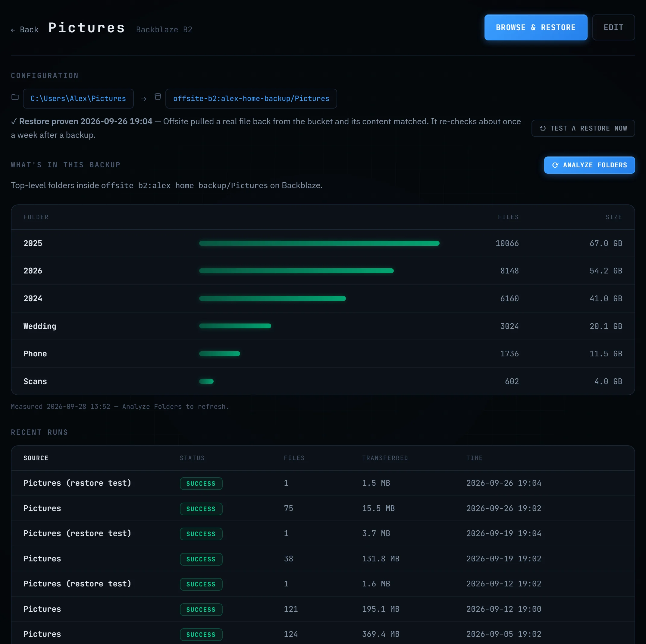The image size is (646, 644).
Task: Click transferred value 131.8 MB
Action: [x=381, y=559]
